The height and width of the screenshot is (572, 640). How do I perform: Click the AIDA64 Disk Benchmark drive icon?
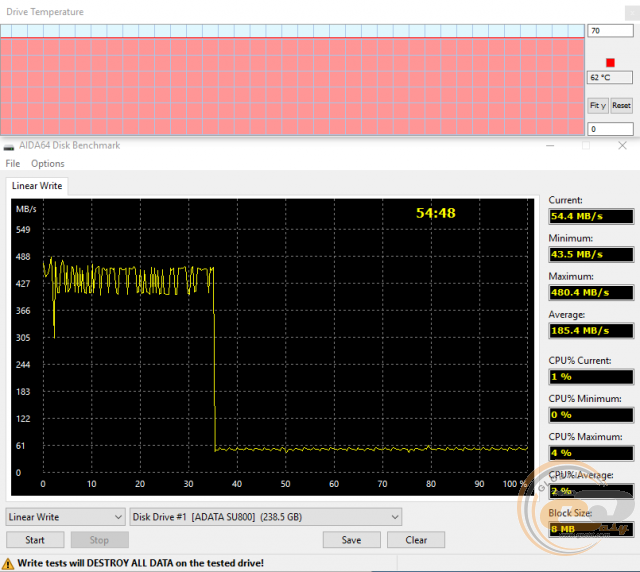[x=9, y=147]
